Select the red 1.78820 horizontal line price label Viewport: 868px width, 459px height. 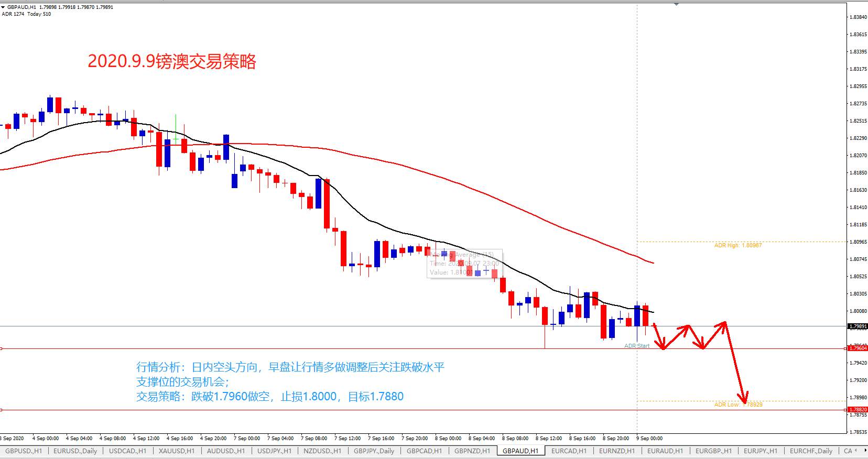[x=858, y=410]
